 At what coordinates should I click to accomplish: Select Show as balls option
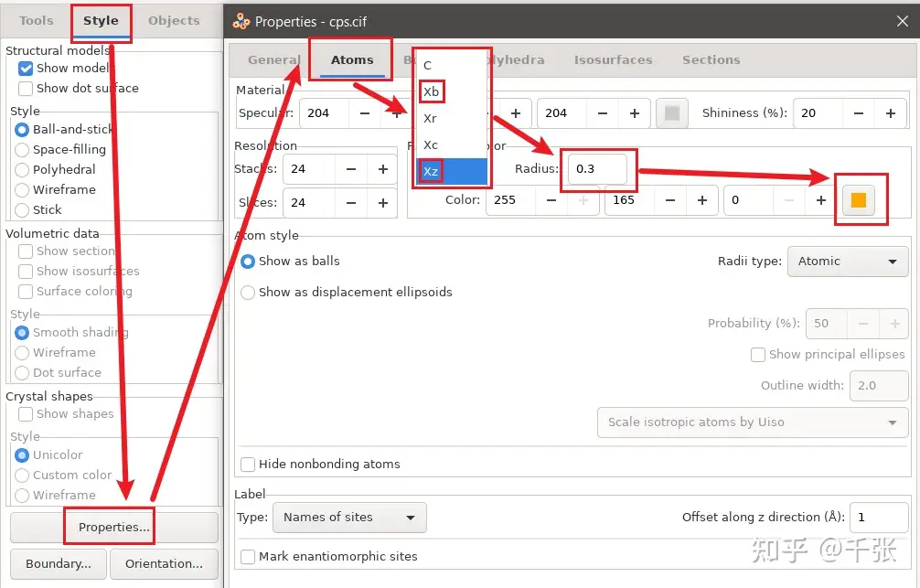click(248, 262)
